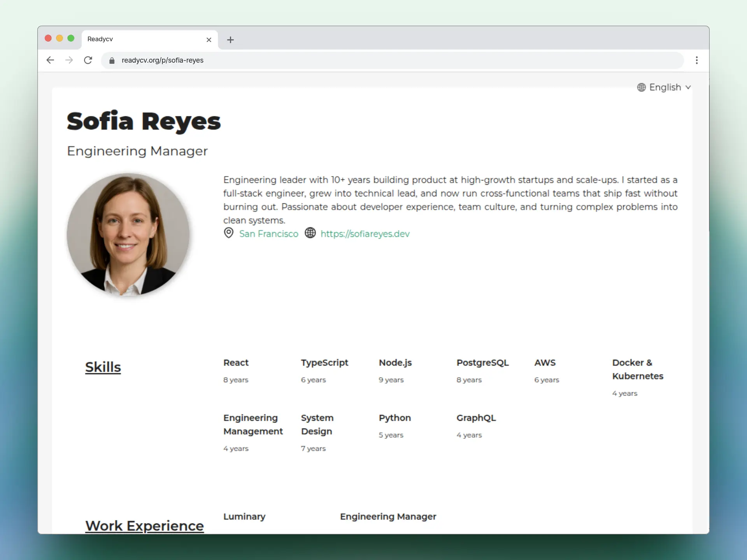Viewport: 747px width, 560px height.
Task: Close the Readycv tab
Action: pos(209,40)
